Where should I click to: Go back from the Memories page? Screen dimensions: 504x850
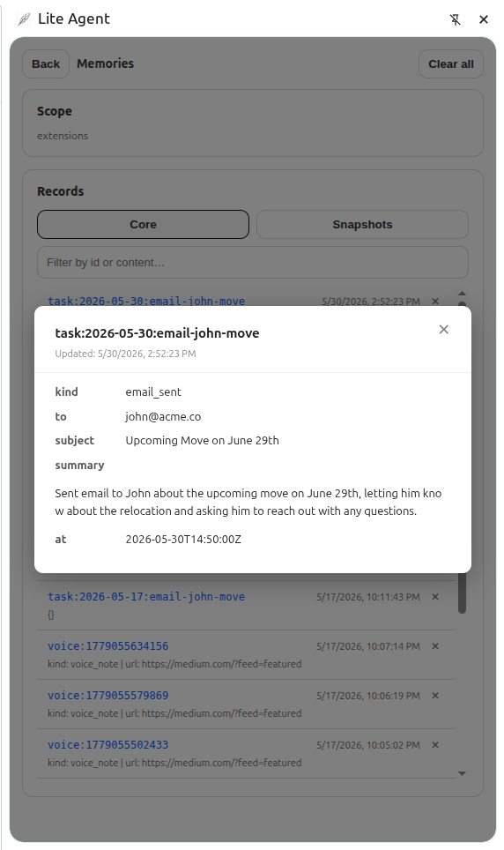point(46,64)
